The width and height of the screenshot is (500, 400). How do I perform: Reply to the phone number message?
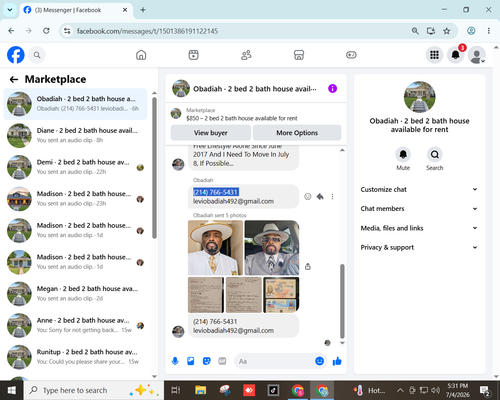point(320,197)
